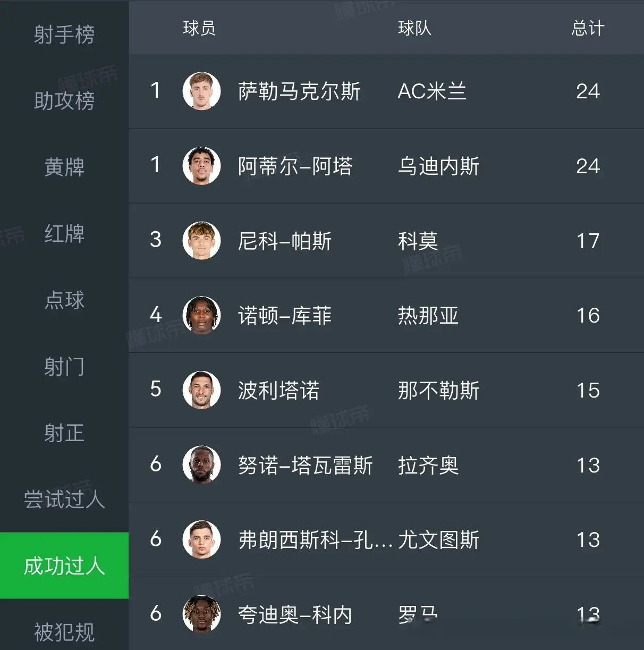
Task: Open the AC米兰 team link
Action: click(431, 91)
